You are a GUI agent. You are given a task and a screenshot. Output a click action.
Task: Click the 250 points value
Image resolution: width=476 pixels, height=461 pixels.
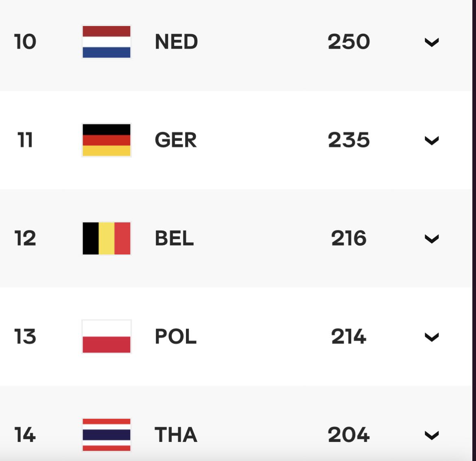pyautogui.click(x=349, y=41)
